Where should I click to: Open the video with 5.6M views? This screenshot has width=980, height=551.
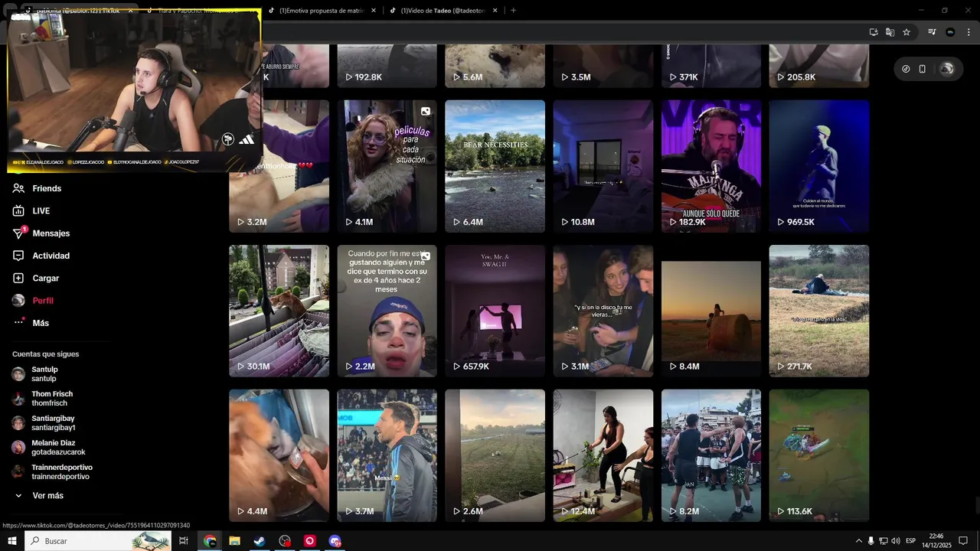point(495,66)
